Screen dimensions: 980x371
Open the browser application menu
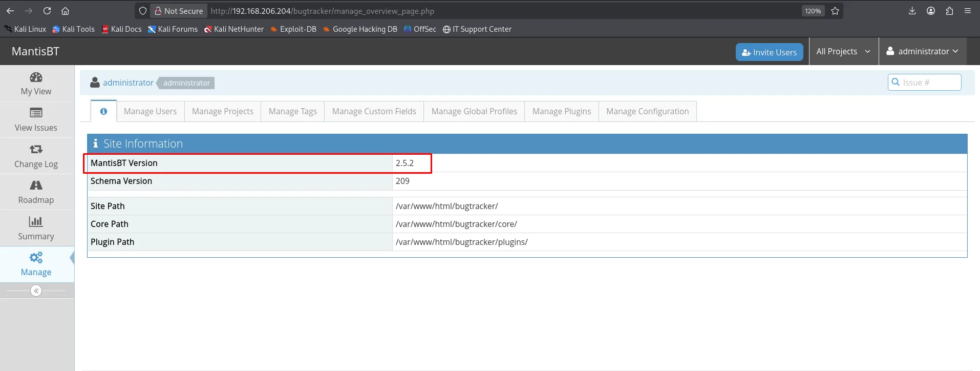pyautogui.click(x=968, y=11)
